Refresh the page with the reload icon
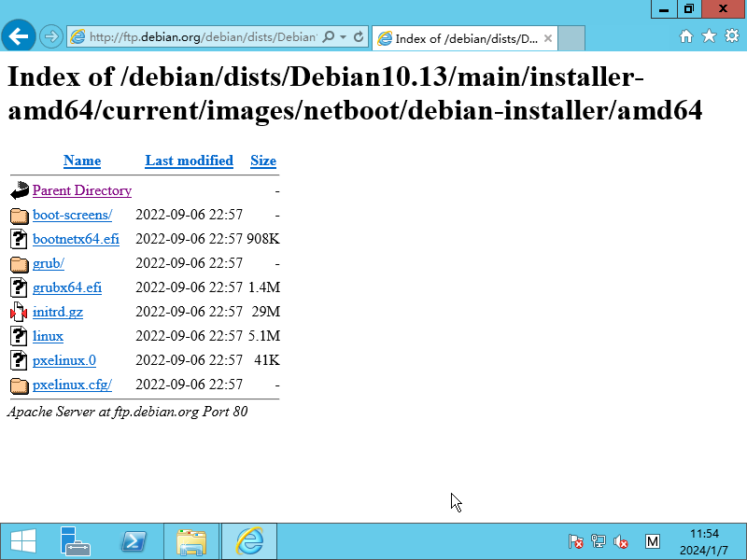The image size is (747, 560). (359, 36)
